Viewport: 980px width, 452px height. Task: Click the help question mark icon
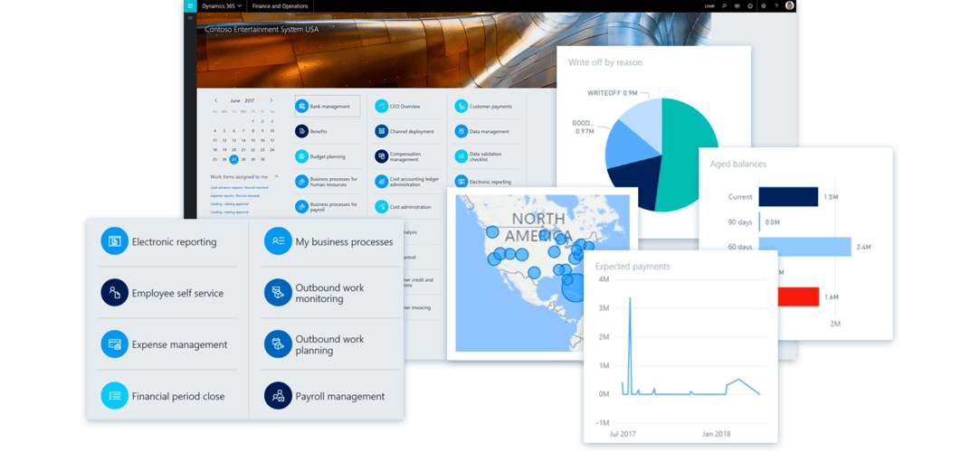(776, 5)
